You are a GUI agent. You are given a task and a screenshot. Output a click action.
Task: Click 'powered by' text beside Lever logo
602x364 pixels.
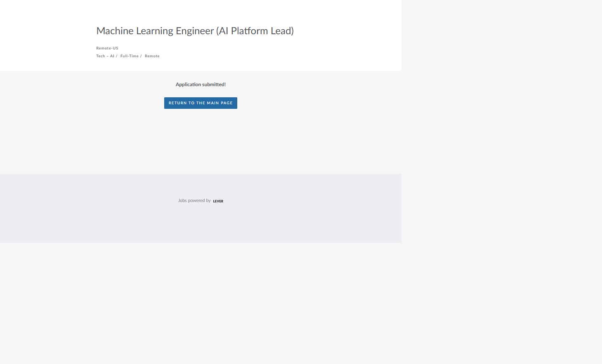(199, 201)
